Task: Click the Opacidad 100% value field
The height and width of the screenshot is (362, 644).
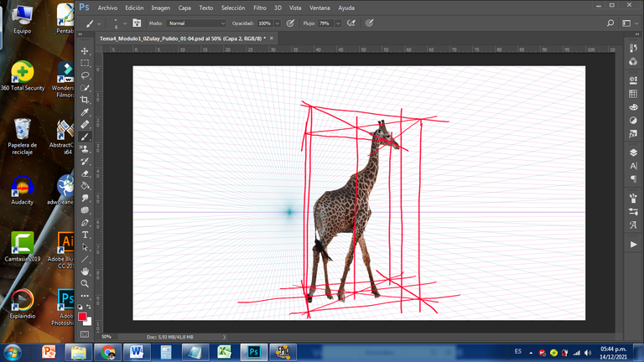Action: [265, 23]
